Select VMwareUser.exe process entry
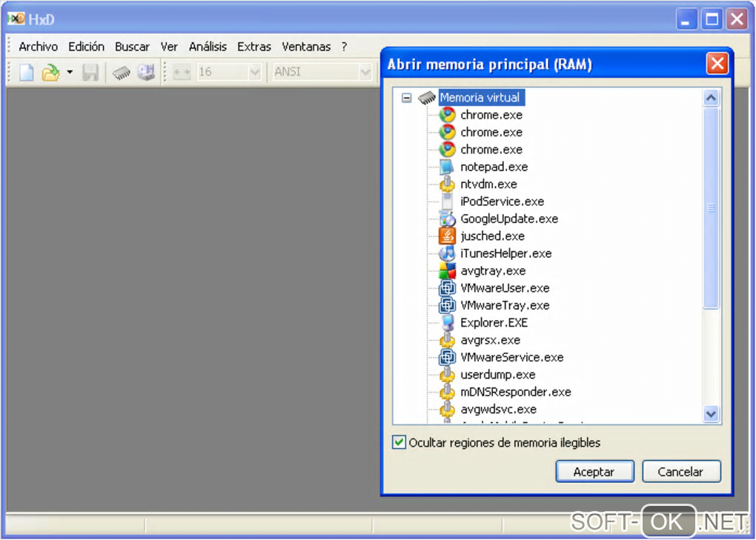This screenshot has width=756, height=540. pos(505,288)
